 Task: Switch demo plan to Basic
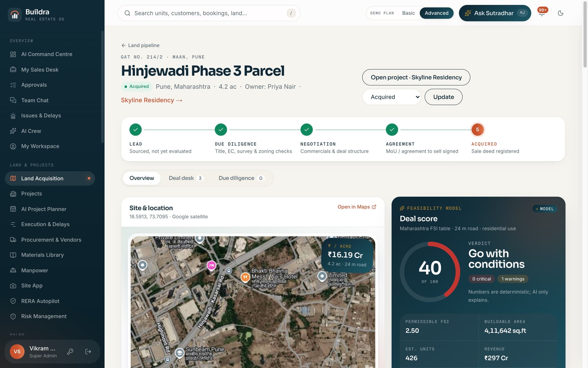pos(408,13)
